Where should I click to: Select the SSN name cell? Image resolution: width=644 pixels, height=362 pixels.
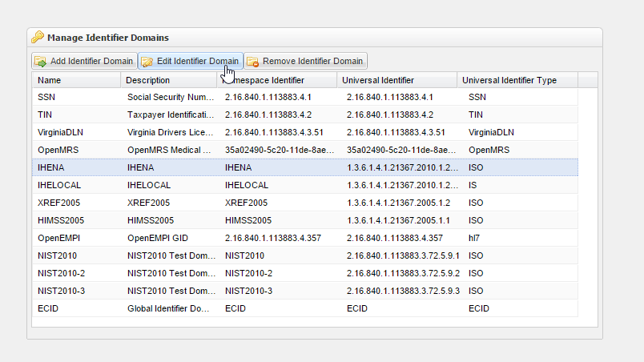46,97
